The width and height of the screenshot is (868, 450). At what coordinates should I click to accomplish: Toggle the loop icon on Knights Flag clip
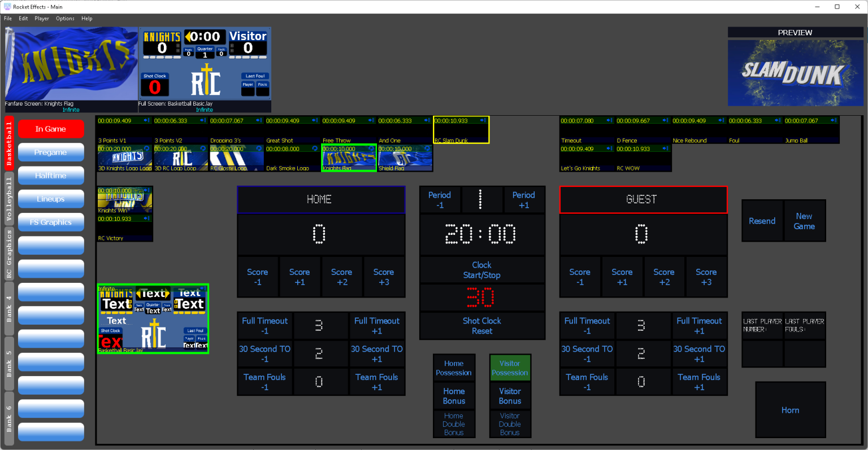click(370, 148)
